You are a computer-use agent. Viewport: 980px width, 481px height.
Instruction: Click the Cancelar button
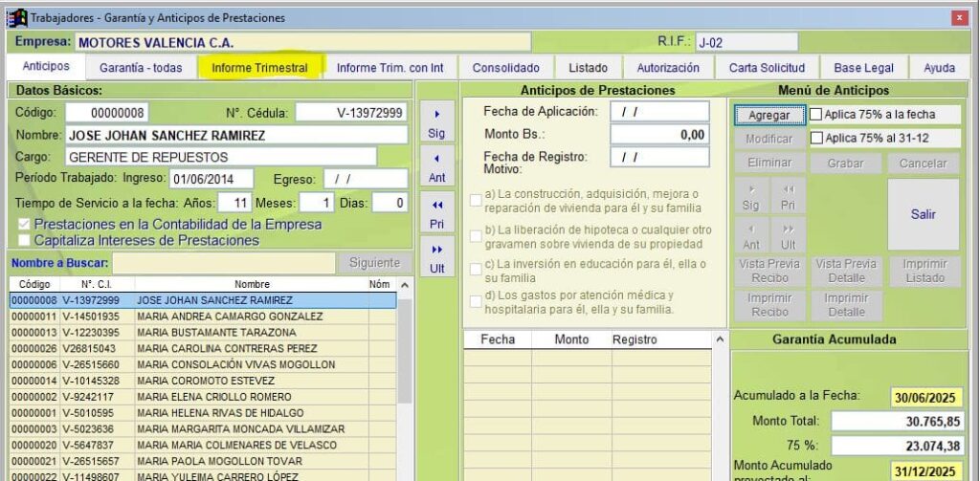924,163
